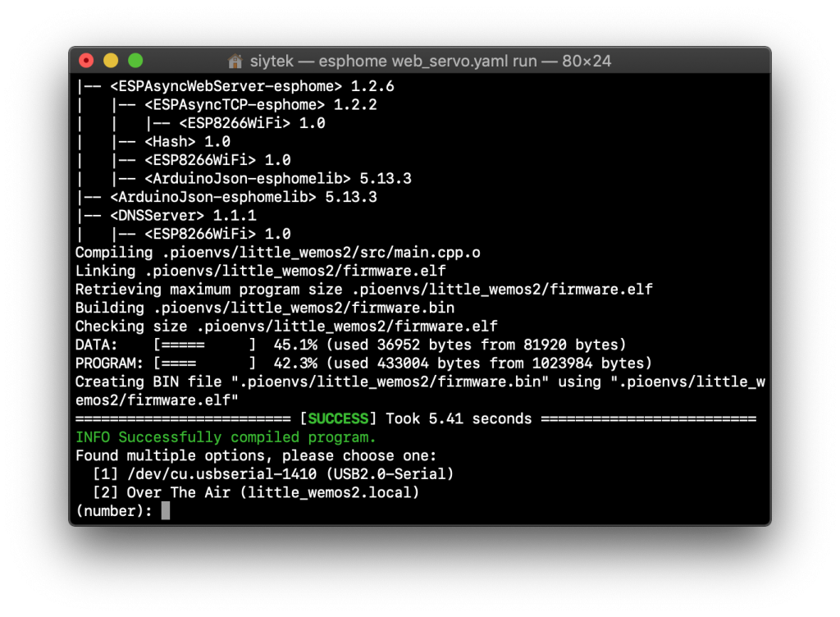840x617 pixels.
Task: Click the "<DNSServer> 1.1.1" dependency line
Action: (183, 215)
